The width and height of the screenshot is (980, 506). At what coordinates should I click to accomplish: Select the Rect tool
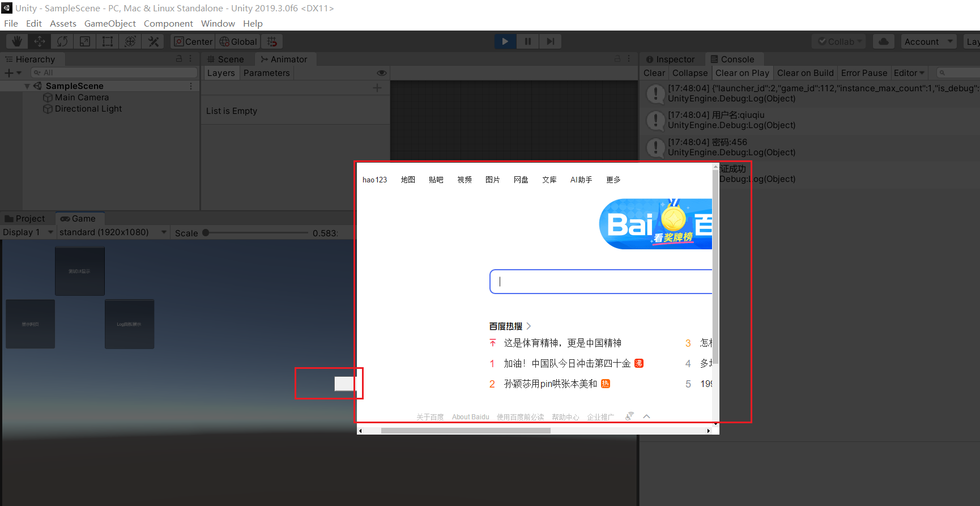coord(108,41)
